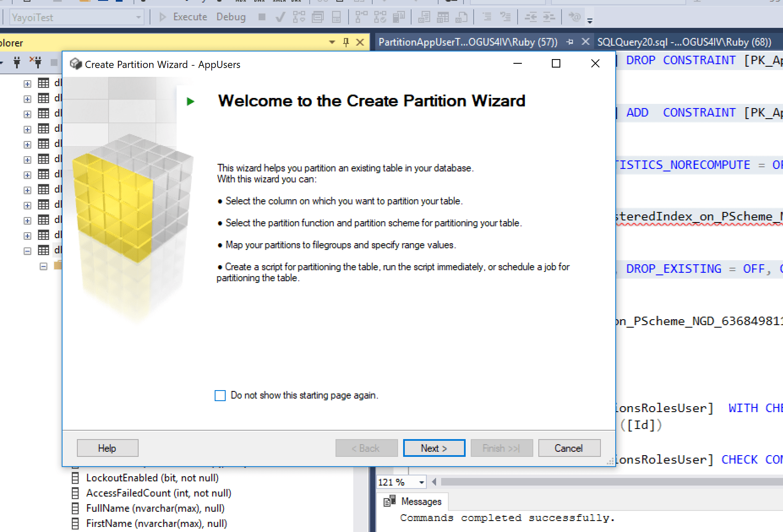Open the YayoiTest database dropdown
This screenshot has width=783, height=532.
pos(139,17)
